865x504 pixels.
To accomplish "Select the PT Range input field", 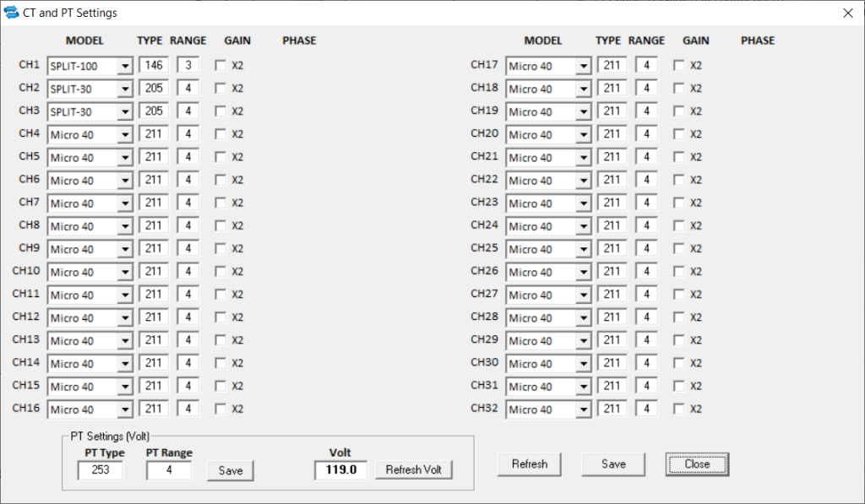I will 169,470.
